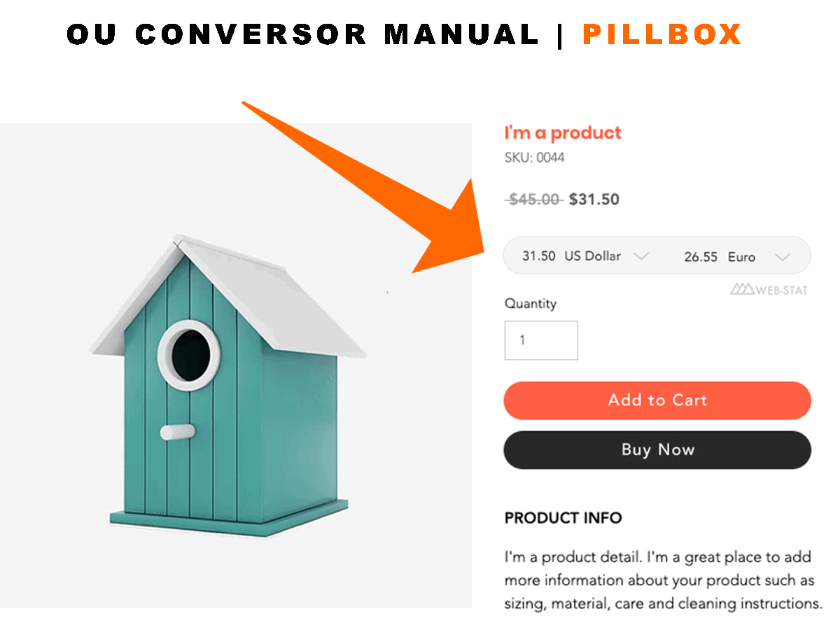The image size is (840, 630).
Task: Expand the Euro currency chevron
Action: pyautogui.click(x=783, y=257)
